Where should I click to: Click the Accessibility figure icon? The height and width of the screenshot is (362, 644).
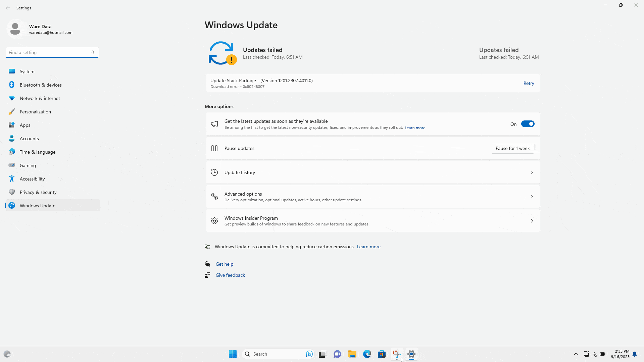coord(12,179)
